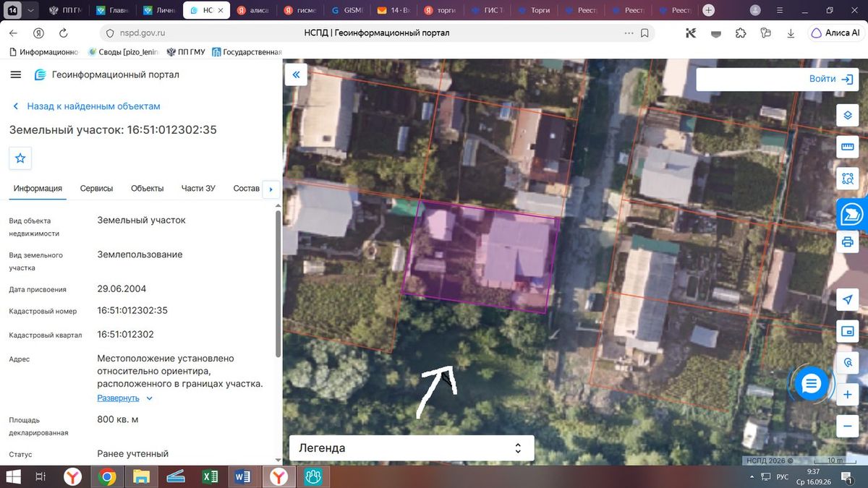Switch to Объекты tab
Screen dimensions: 868x488
(x=148, y=189)
